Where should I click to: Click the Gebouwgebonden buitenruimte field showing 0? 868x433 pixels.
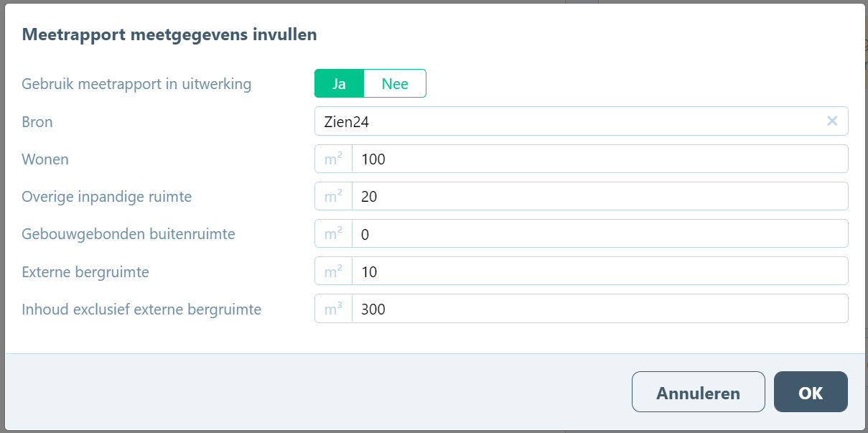(599, 233)
